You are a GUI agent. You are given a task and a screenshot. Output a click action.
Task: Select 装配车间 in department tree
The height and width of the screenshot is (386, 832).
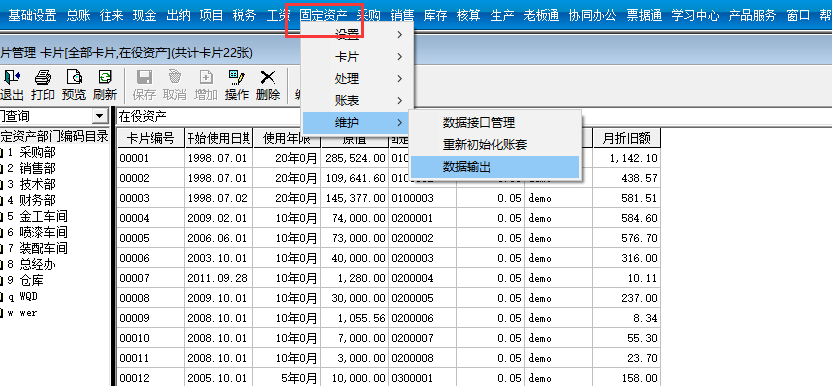click(x=43, y=248)
